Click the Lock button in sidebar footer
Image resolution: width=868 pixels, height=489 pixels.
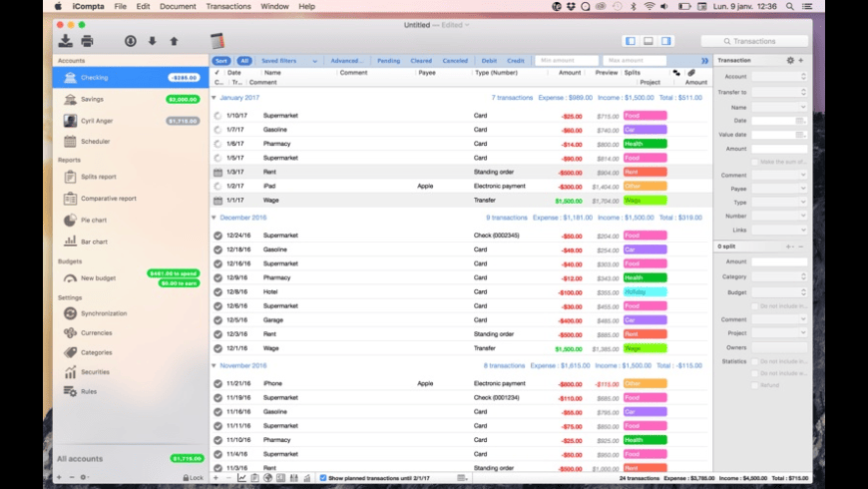194,477
